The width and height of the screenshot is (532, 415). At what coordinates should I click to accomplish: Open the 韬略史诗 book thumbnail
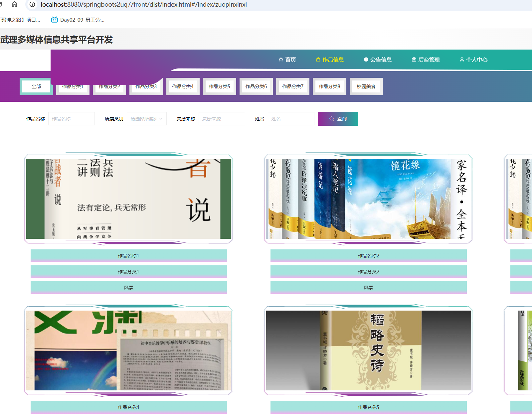(x=368, y=350)
